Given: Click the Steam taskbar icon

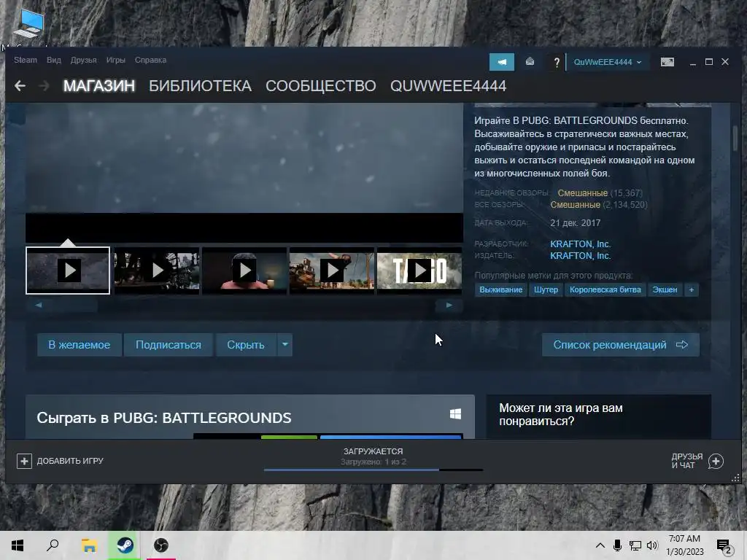Looking at the screenshot, I should [125, 545].
